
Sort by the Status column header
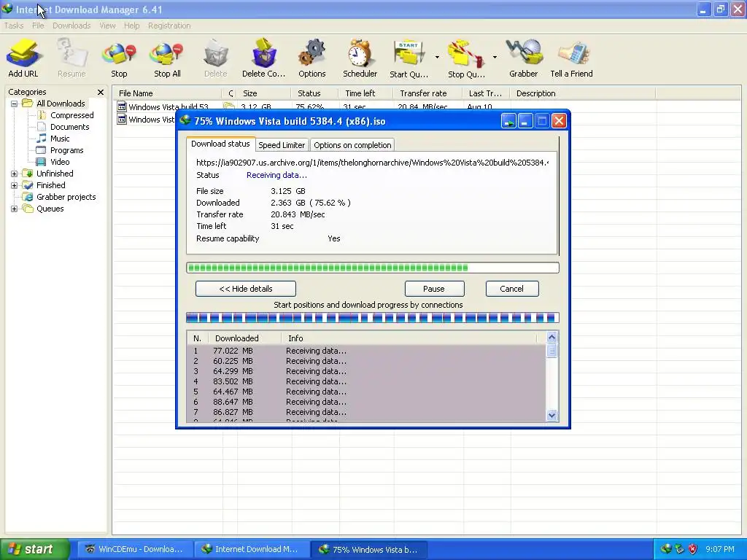point(314,93)
